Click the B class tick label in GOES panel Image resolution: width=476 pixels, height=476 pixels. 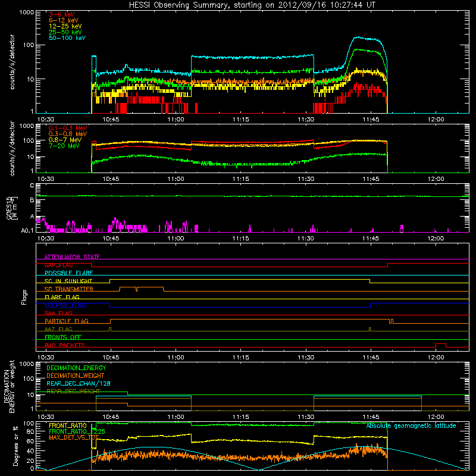click(x=32, y=200)
